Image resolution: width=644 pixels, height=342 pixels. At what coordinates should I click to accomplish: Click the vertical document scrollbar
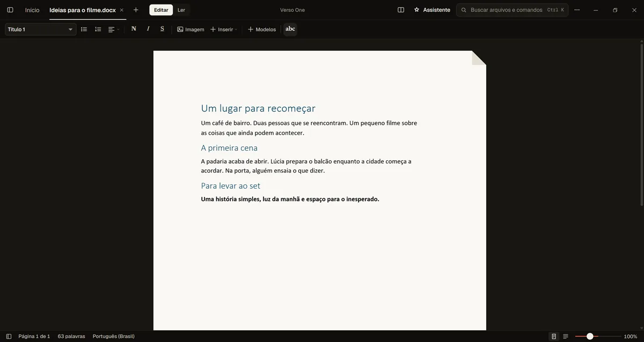[641, 124]
